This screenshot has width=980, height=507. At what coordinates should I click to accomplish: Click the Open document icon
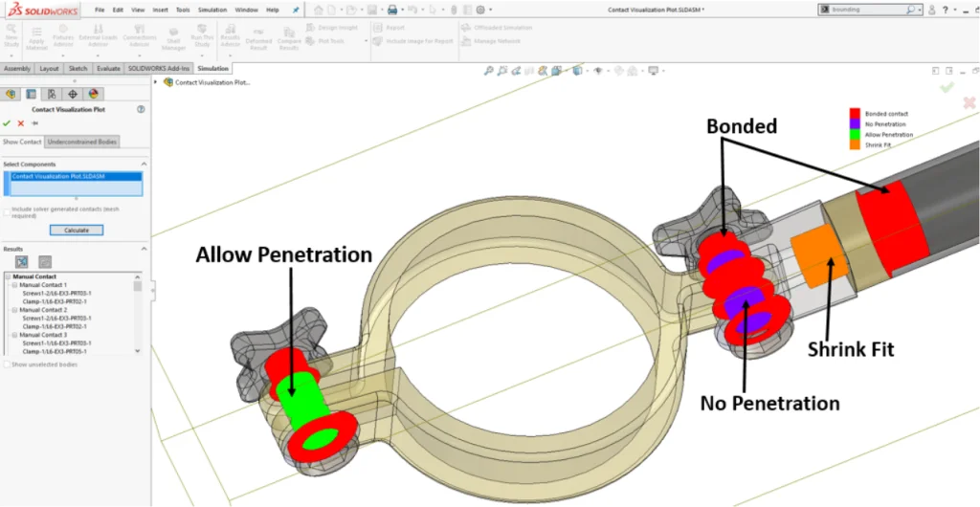(350, 10)
